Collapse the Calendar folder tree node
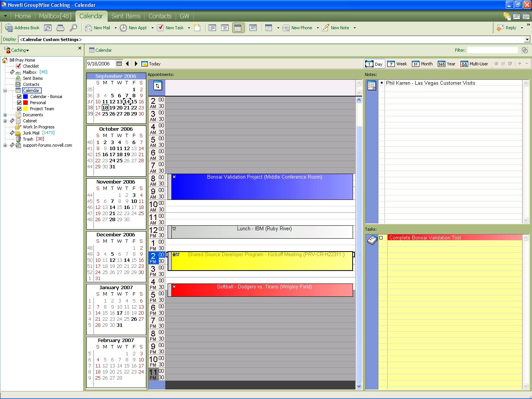The height and width of the screenshot is (399, 532). [5, 90]
